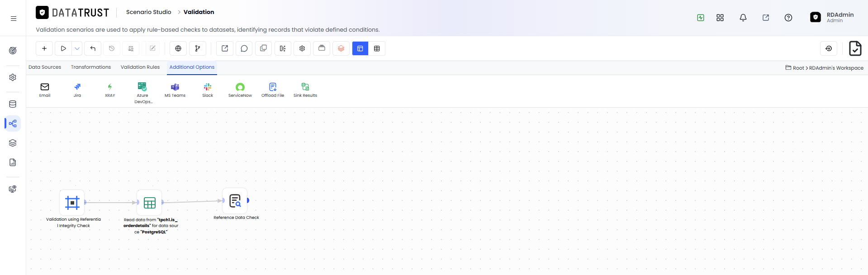Viewport: 868px width, 275px height.
Task: Click the duplicate copy icon
Action: pos(263,48)
